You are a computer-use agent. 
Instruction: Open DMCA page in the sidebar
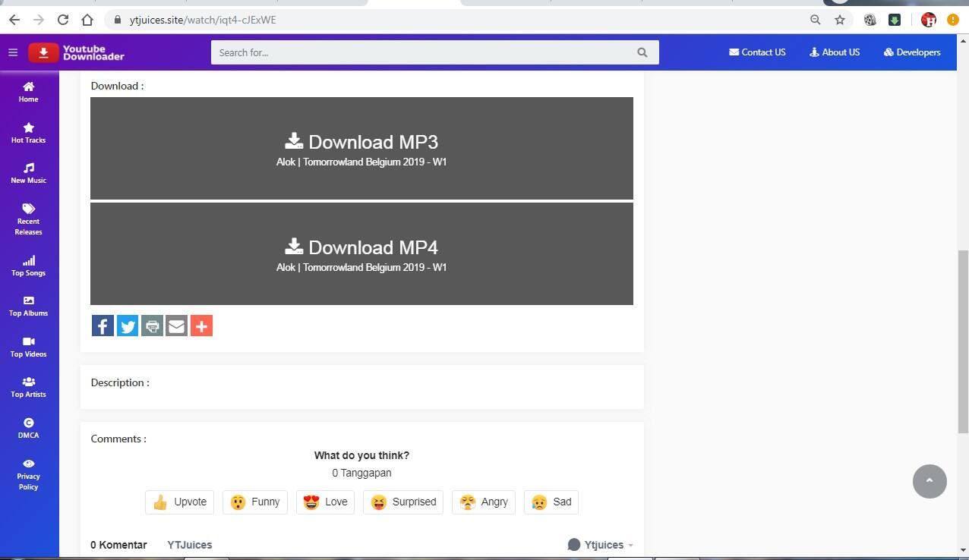29,428
